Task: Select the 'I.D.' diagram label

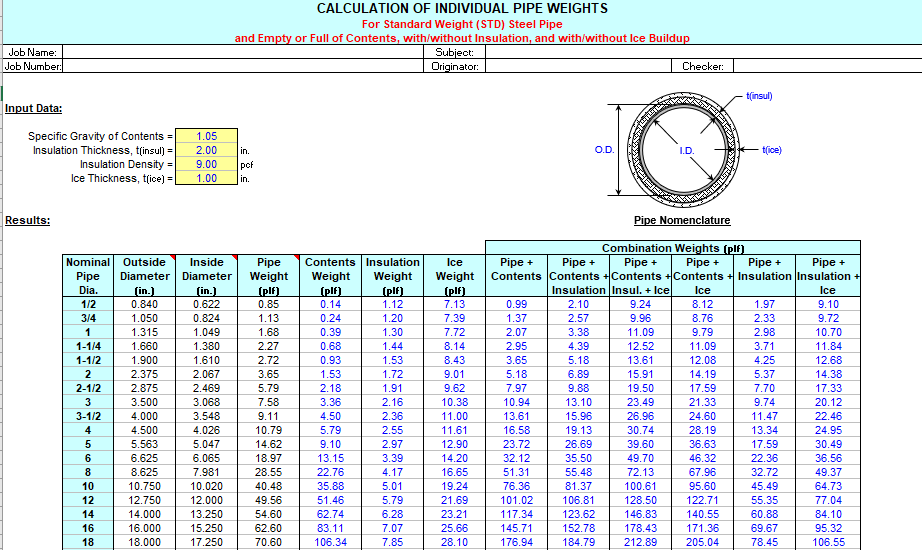Action: 687,151
